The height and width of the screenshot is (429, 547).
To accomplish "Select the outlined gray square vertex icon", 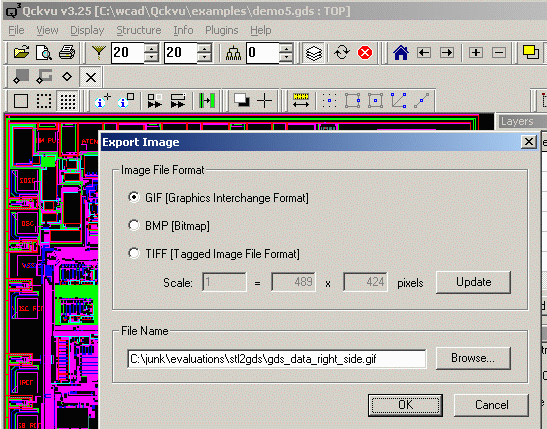I will click(44, 76).
